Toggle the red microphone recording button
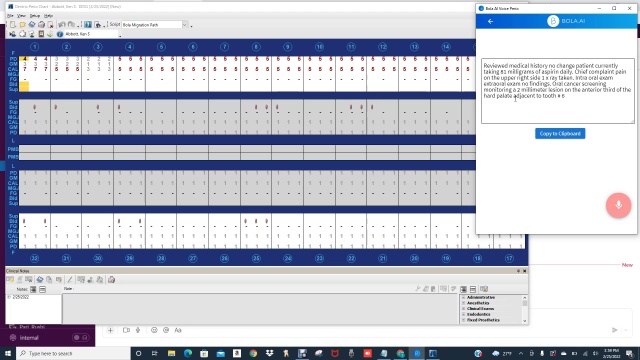 coord(618,205)
